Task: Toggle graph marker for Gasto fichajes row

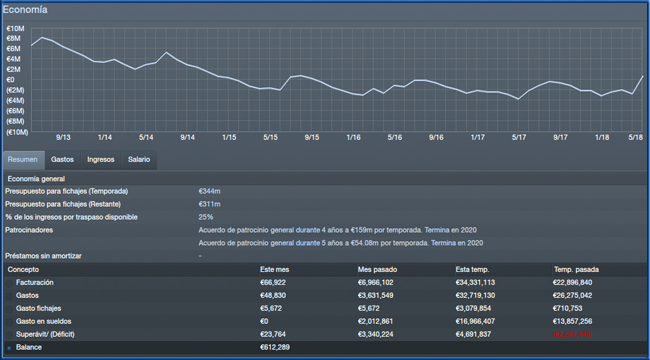Action: (9, 309)
